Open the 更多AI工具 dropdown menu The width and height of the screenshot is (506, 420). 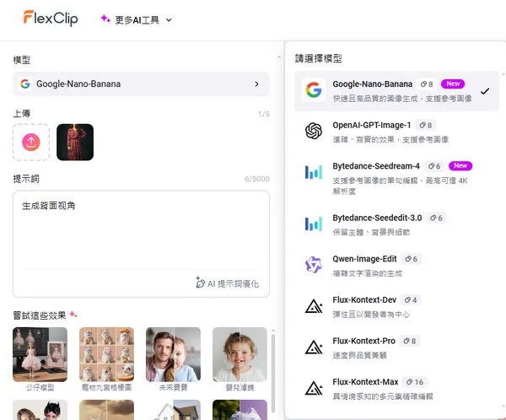point(137,20)
